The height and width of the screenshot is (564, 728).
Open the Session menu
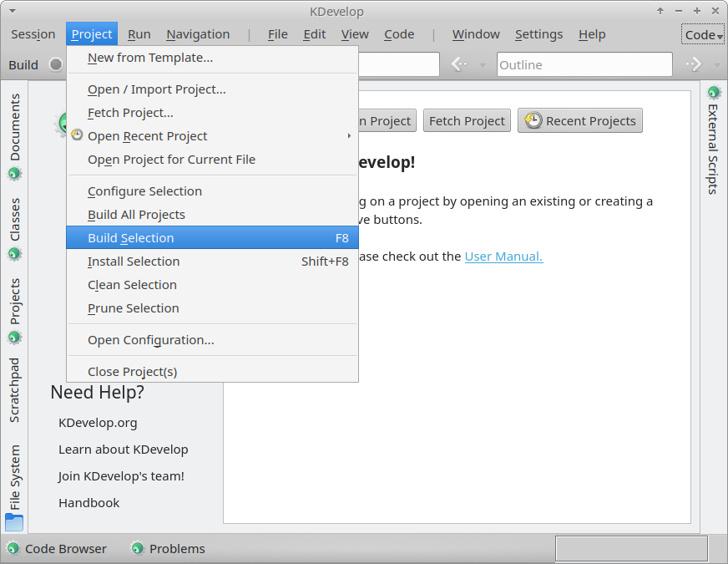click(x=33, y=34)
